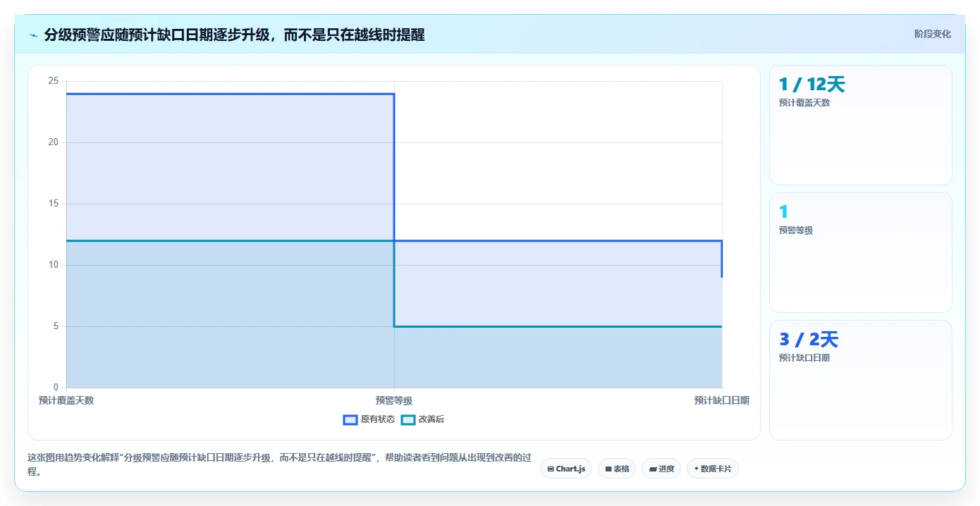Click the blue 原有状态 legend swatch
Screen dimensions: 980x506
(x=350, y=420)
